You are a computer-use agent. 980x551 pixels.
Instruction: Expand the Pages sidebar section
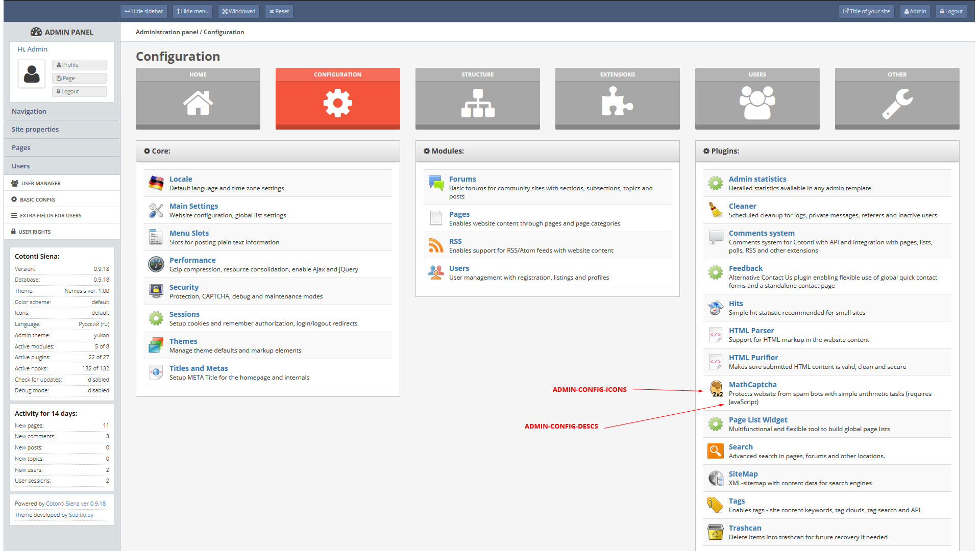[x=21, y=148]
